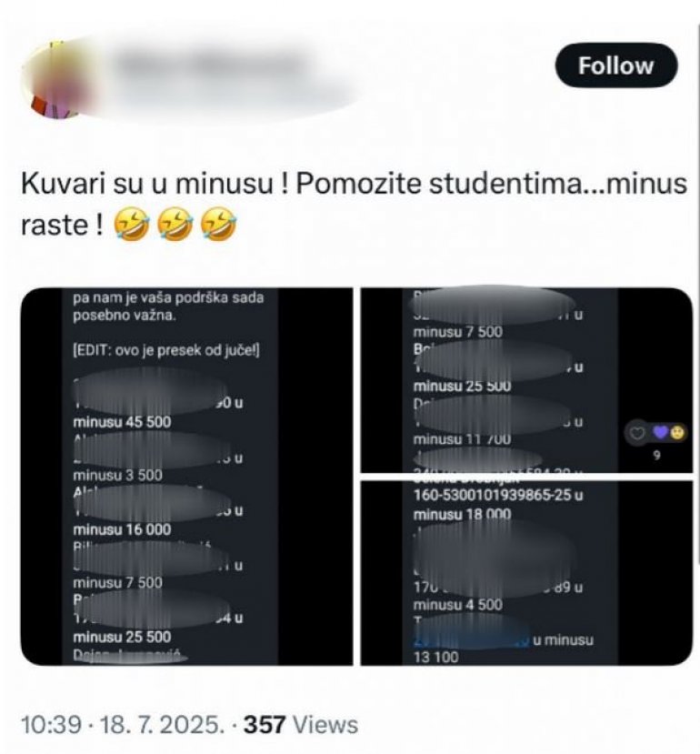This screenshot has height=754, width=700.
Task: Open the large left screenshot thumbnail
Action: (x=186, y=477)
